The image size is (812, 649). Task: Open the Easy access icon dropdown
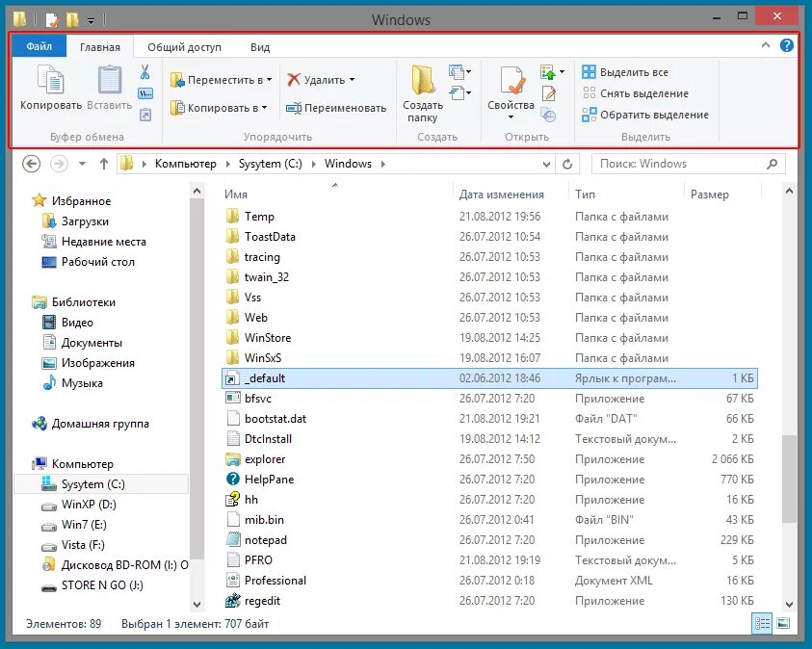point(459,93)
